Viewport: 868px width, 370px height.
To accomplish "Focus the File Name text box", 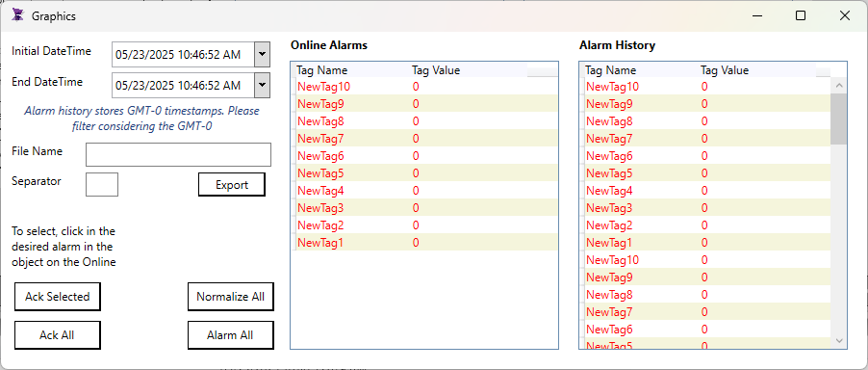I will [178, 154].
